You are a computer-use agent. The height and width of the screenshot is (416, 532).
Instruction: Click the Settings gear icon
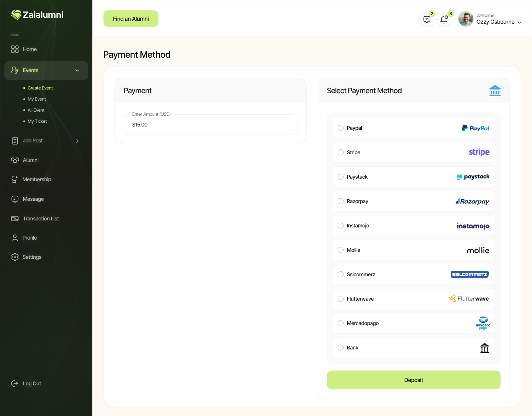15,257
